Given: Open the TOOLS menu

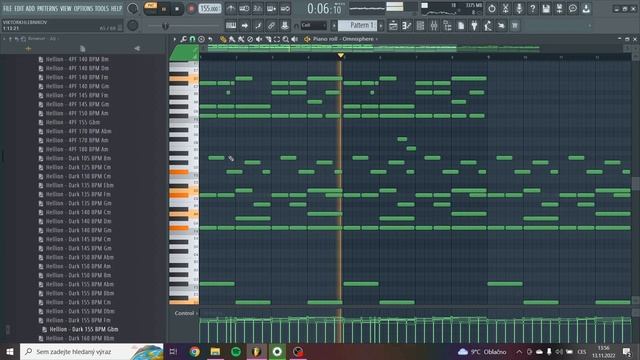Looking at the screenshot, I should pos(102,9).
